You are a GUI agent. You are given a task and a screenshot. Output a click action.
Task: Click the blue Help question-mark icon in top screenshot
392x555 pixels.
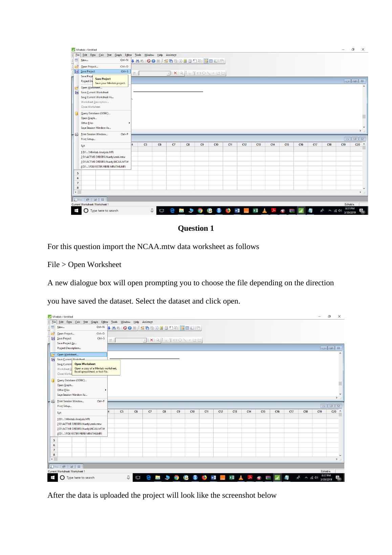point(153,61)
